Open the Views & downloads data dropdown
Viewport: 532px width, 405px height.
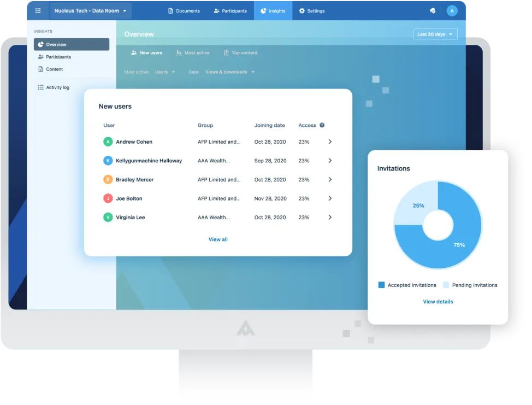[230, 72]
